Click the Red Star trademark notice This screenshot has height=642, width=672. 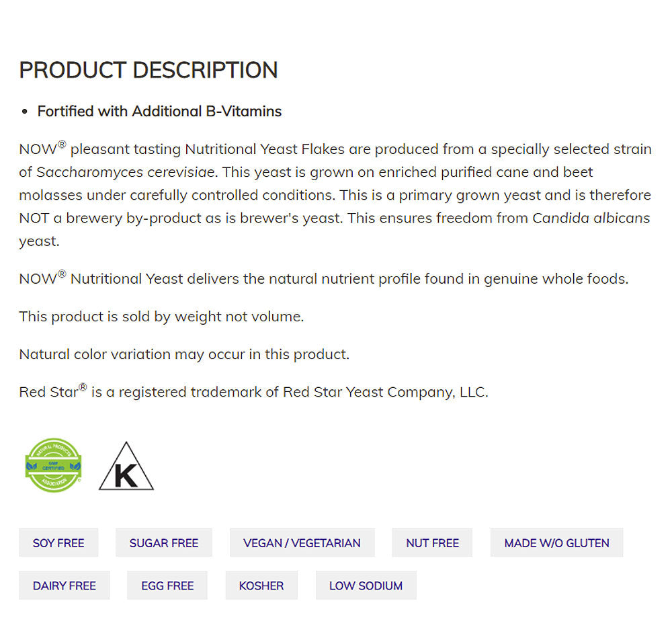coord(253,392)
